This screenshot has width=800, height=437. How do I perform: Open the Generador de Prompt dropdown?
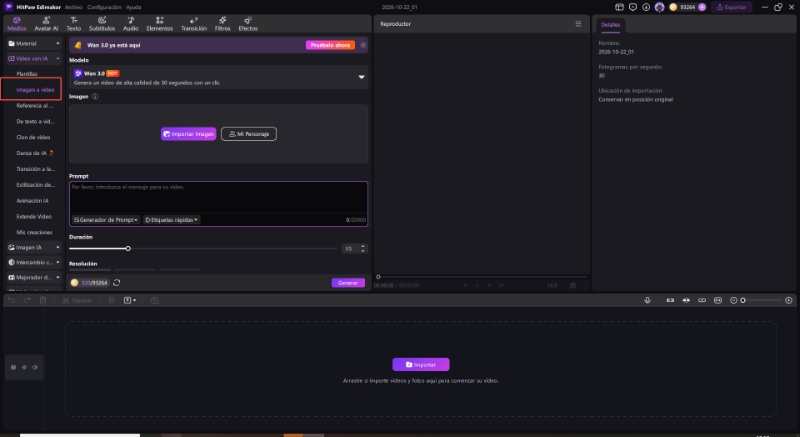click(105, 220)
